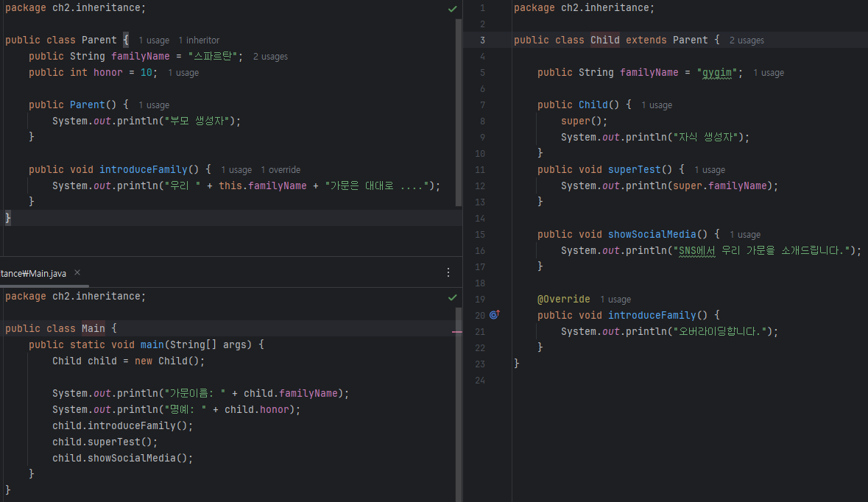Image resolution: width=868 pixels, height=502 pixels.
Task: Click the "가문이름: " string in Main
Action: click(x=195, y=393)
